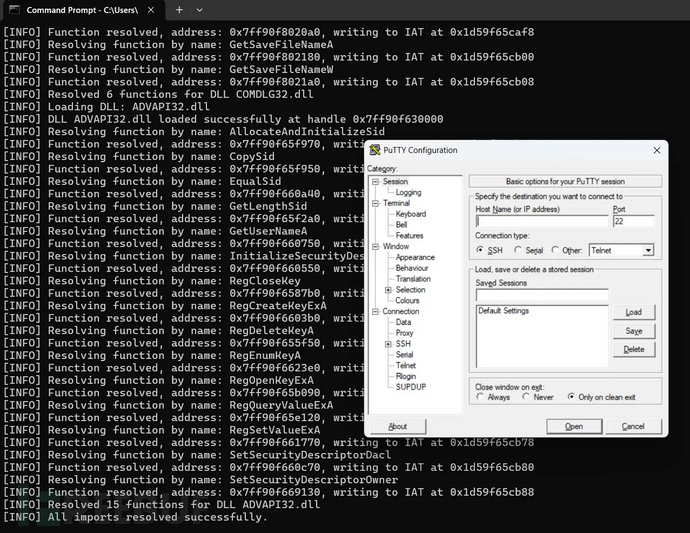Expand the SSH tree node
The height and width of the screenshot is (533, 690).
(388, 344)
